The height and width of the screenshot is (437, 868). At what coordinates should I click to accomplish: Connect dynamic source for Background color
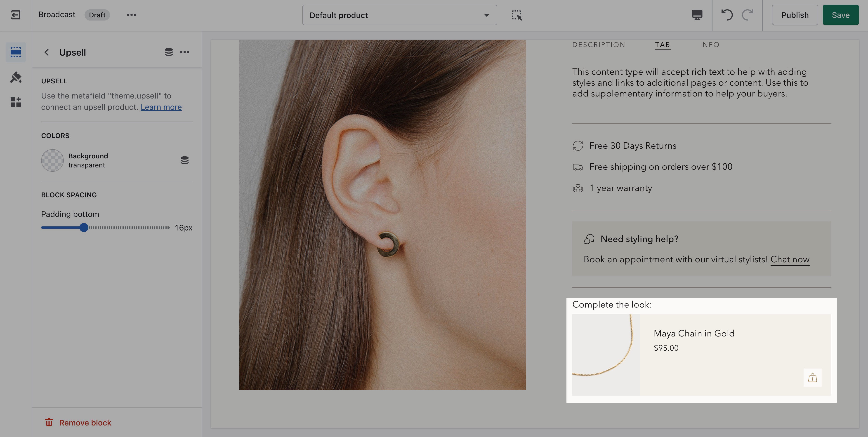click(x=184, y=160)
